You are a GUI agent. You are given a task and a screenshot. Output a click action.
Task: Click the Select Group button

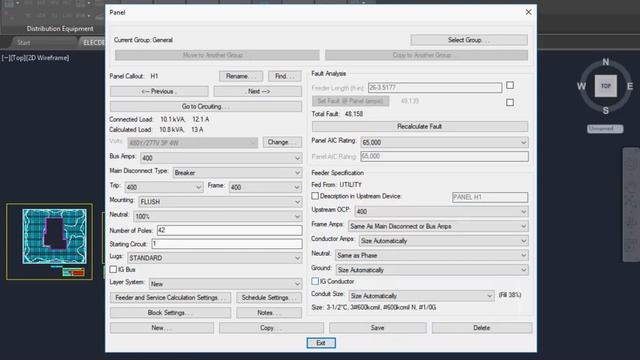pos(469,40)
